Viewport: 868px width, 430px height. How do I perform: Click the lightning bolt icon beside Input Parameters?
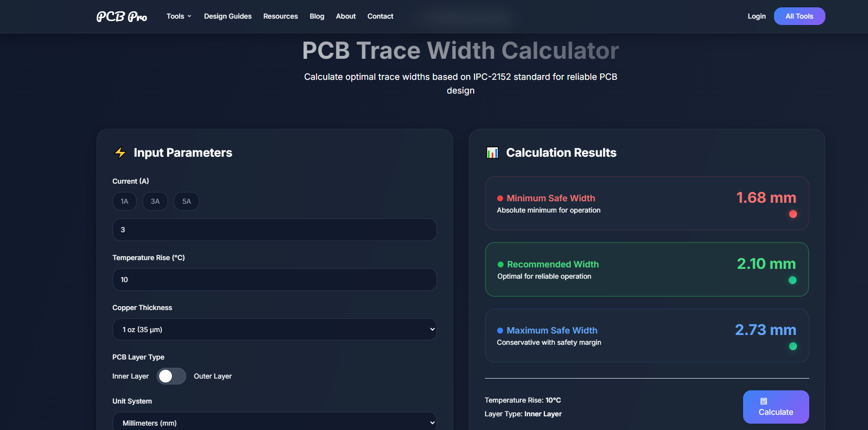[x=120, y=152]
